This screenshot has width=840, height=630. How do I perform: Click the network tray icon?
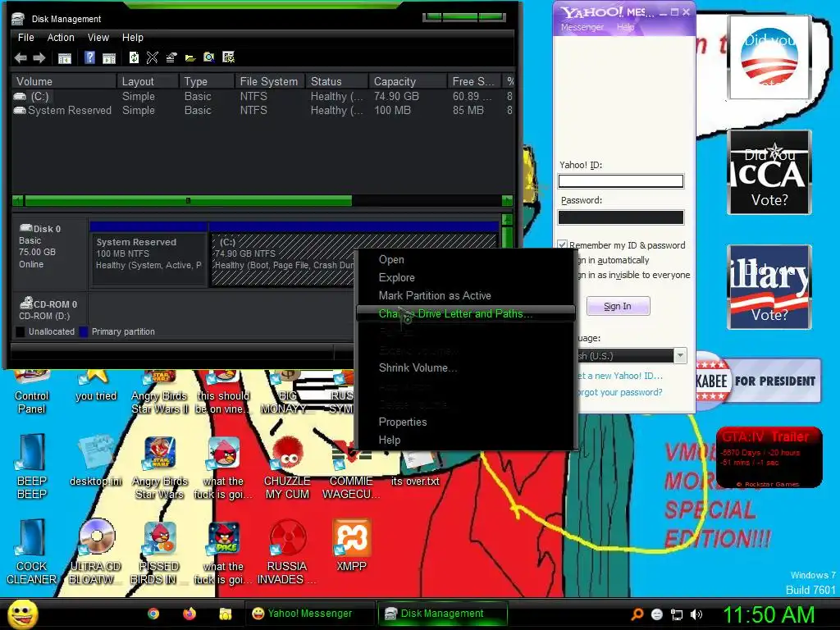click(x=677, y=614)
